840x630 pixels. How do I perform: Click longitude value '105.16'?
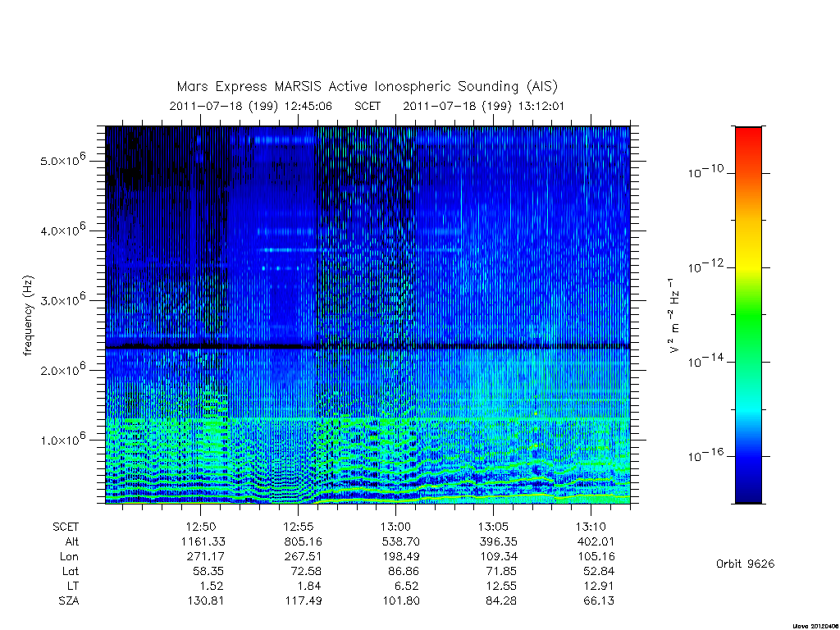(x=596, y=557)
